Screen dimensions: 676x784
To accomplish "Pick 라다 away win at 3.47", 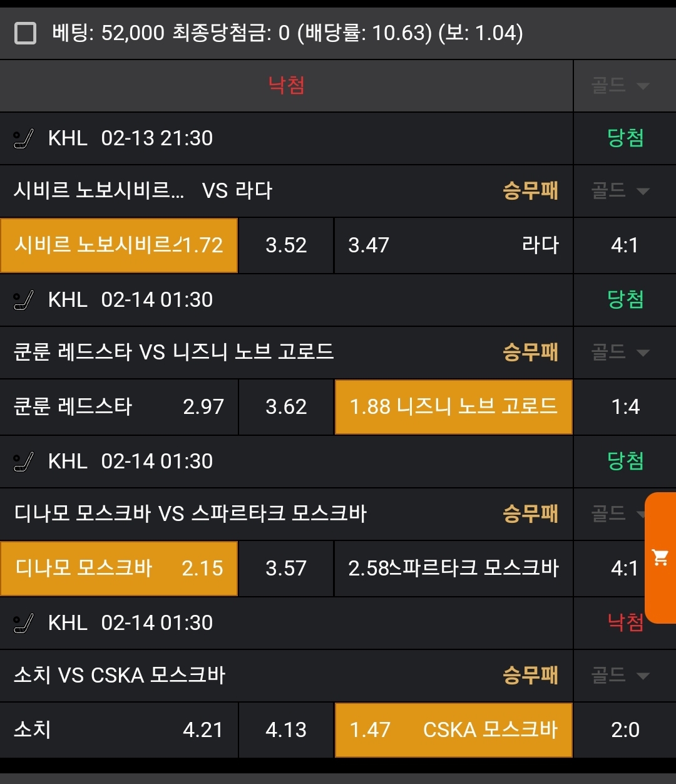I will (x=453, y=245).
